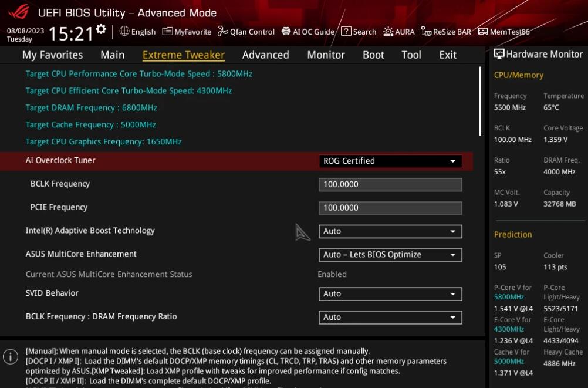Screen dimensions: 588x388
Task: Click the info icon near the help text
Action: [x=10, y=356]
